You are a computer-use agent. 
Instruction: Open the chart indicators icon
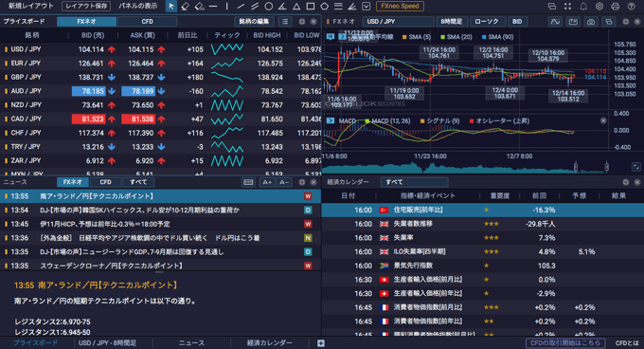[x=555, y=22]
